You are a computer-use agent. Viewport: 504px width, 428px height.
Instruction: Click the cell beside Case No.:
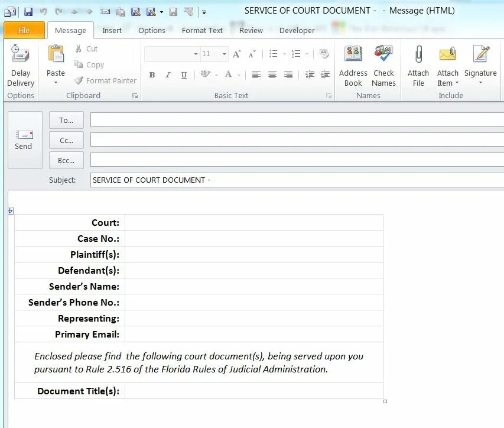(x=254, y=238)
